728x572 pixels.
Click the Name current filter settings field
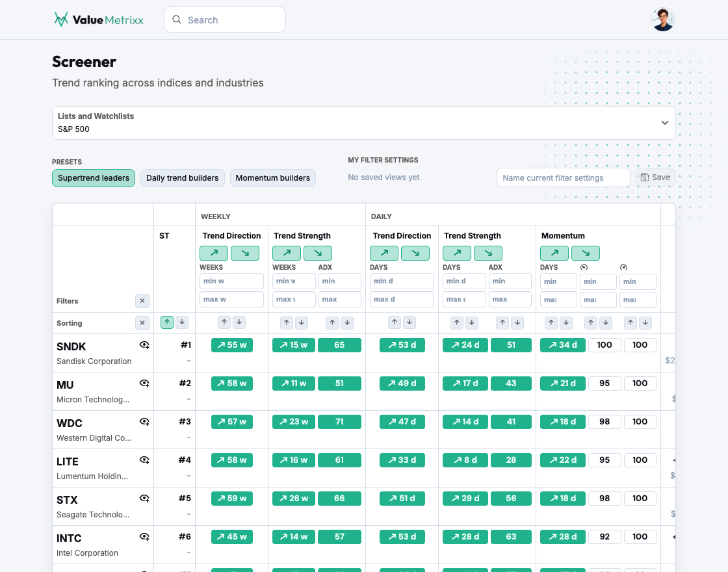point(563,178)
